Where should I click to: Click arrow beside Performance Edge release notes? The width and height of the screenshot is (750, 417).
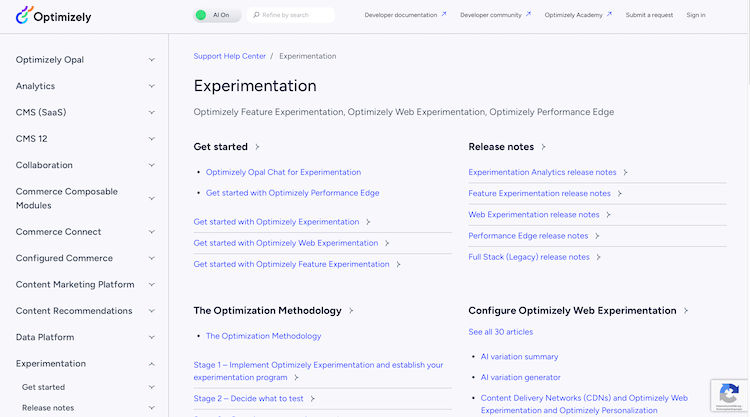click(597, 236)
